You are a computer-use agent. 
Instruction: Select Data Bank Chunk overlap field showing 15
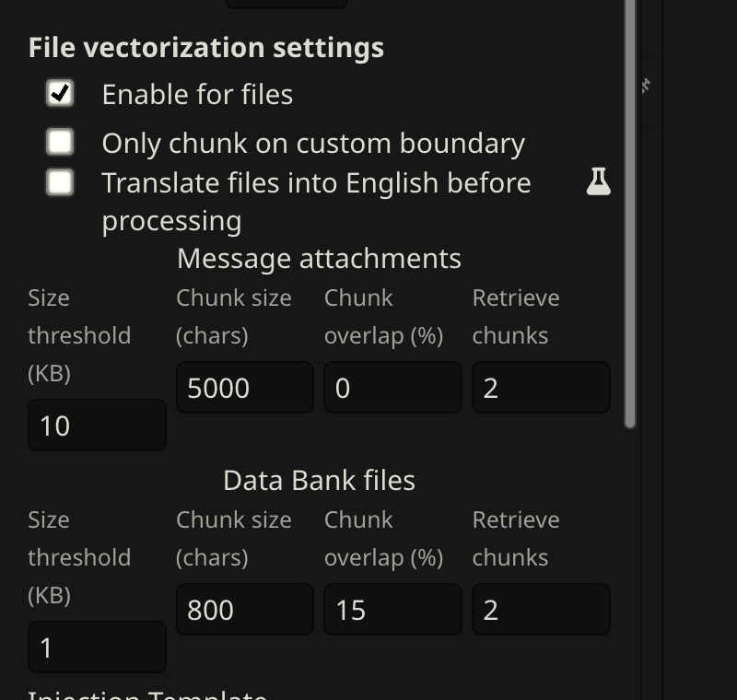pyautogui.click(x=392, y=610)
